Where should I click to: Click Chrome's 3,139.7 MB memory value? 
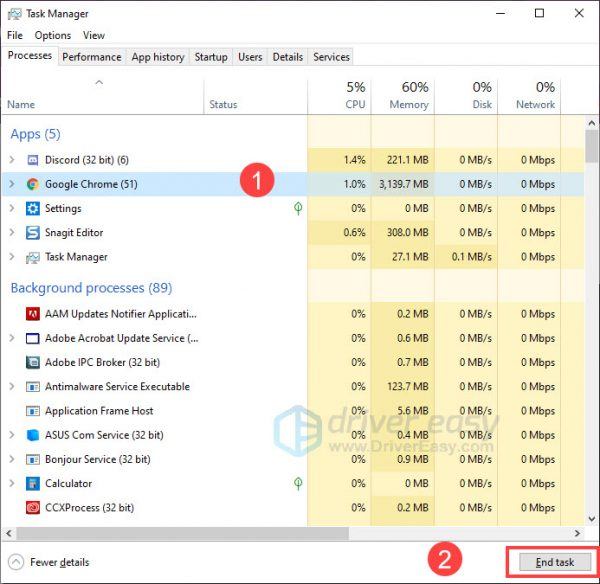tap(404, 184)
